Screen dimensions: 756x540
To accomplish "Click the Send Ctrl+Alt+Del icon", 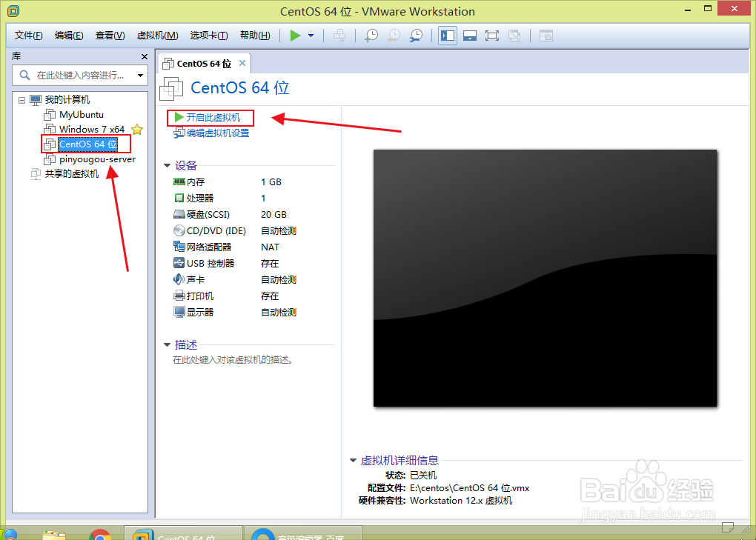I will coord(339,34).
